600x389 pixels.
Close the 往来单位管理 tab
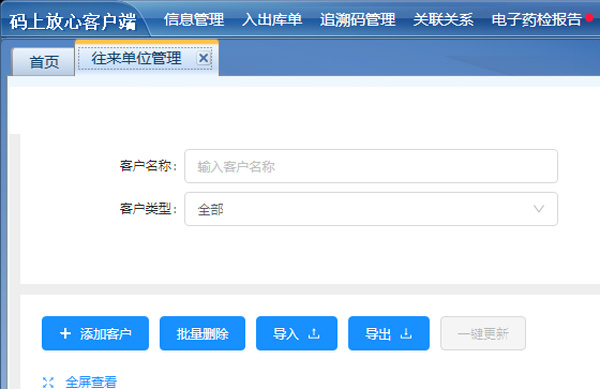point(204,58)
